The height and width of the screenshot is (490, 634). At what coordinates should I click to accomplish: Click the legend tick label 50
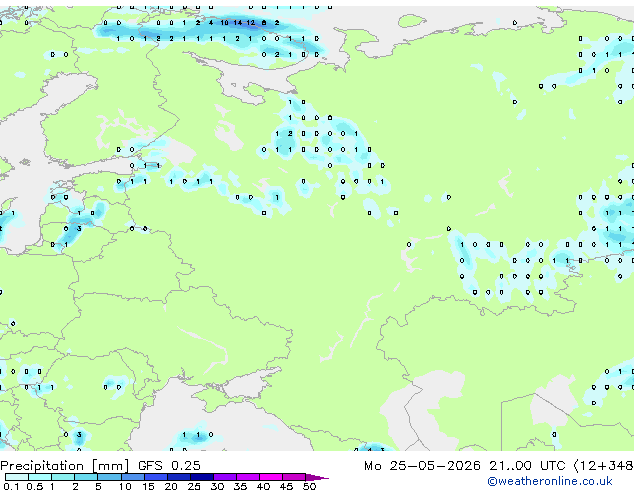tap(309, 486)
